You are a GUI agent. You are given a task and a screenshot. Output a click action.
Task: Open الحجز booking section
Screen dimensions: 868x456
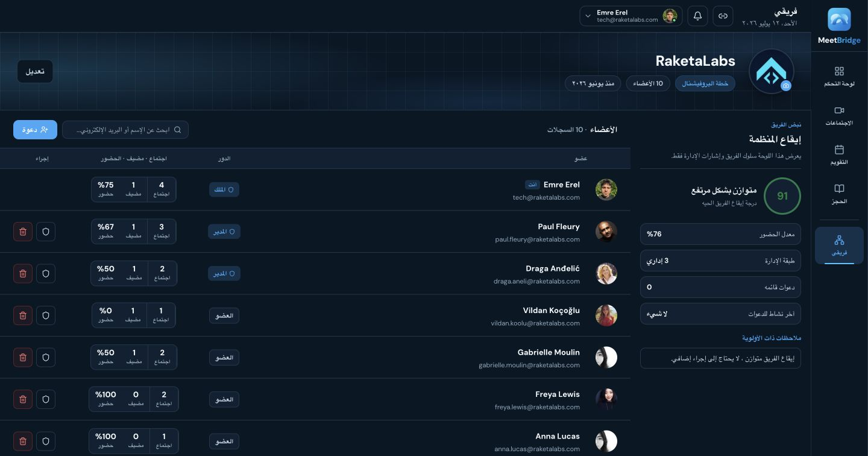coord(839,194)
